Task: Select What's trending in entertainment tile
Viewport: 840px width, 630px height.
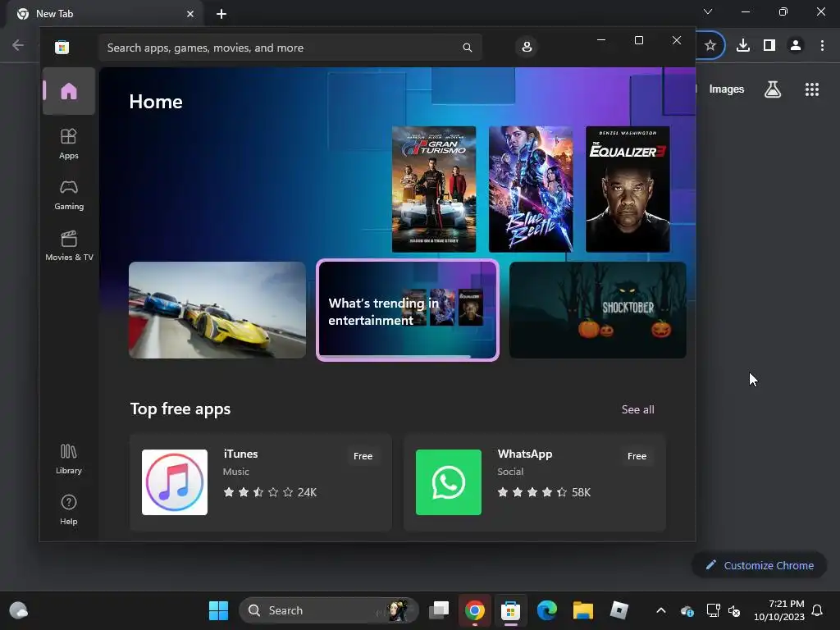Action: click(408, 310)
